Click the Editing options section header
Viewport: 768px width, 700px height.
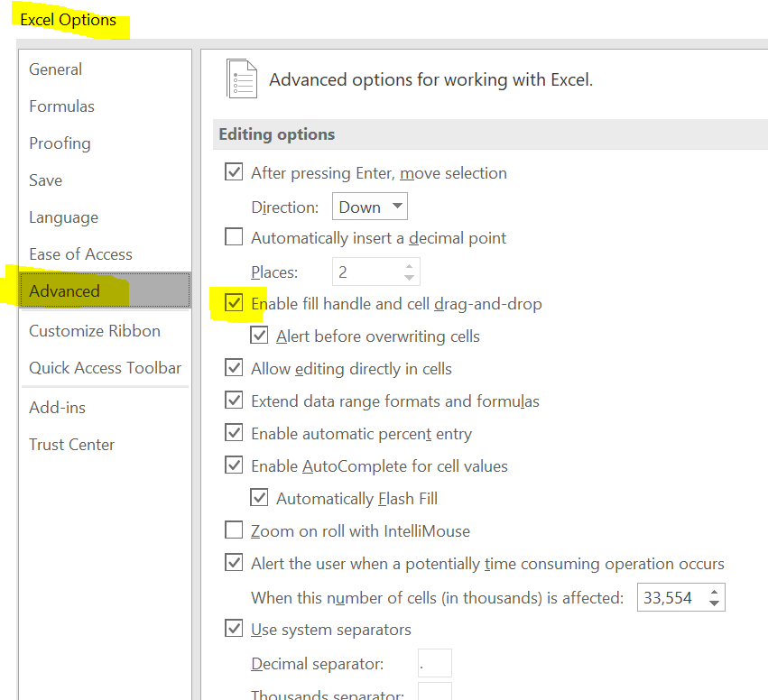tap(277, 134)
